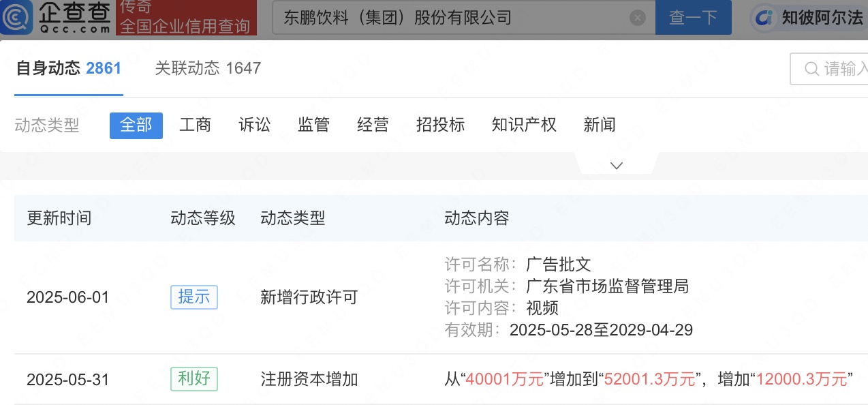Click 12000.3万元 red value
The width and height of the screenshot is (868, 405).
click(x=801, y=379)
